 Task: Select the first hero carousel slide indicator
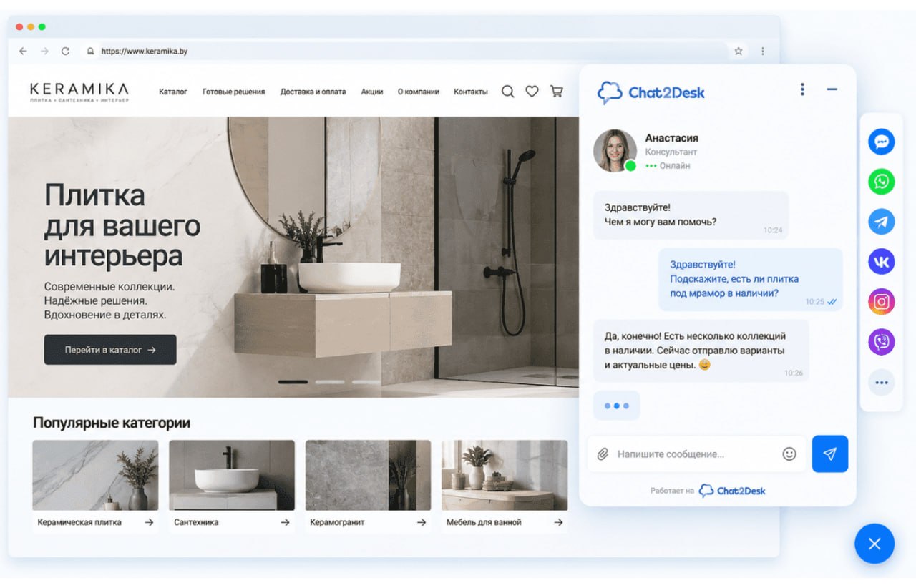coord(293,382)
